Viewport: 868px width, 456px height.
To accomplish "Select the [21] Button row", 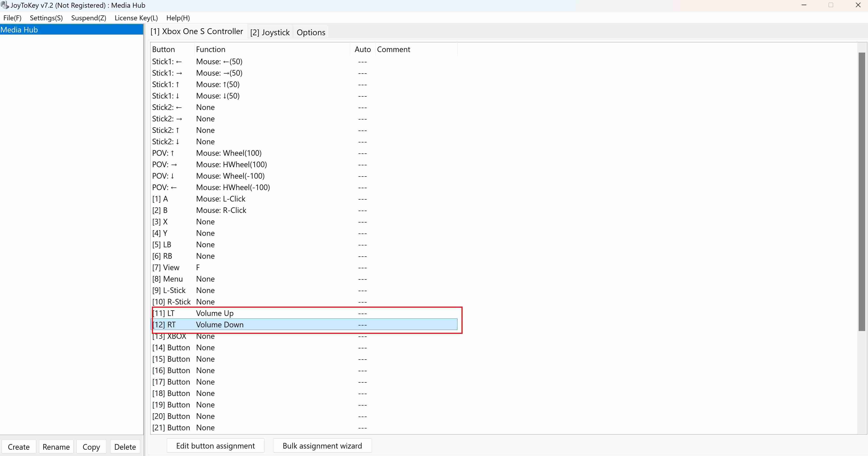I will tap(304, 428).
